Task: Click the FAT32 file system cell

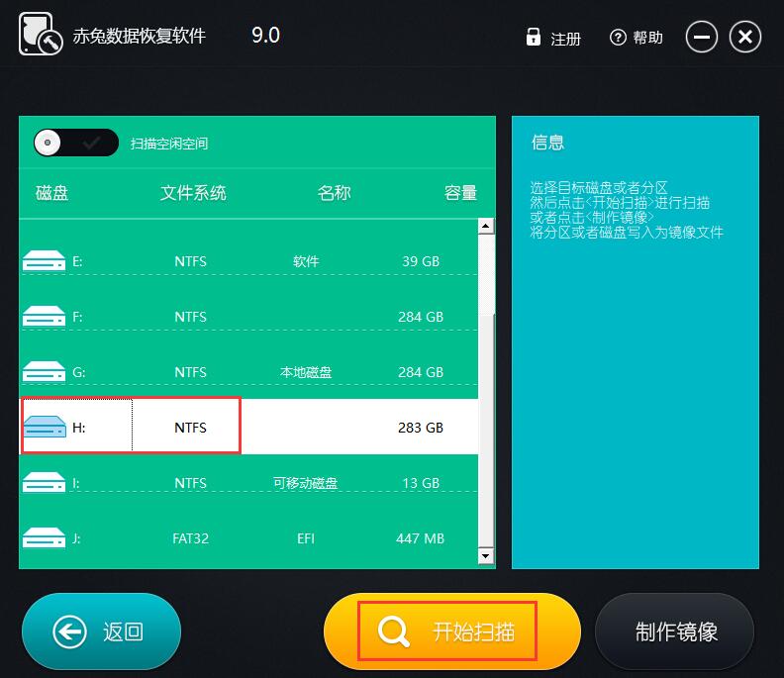Action: click(x=190, y=538)
